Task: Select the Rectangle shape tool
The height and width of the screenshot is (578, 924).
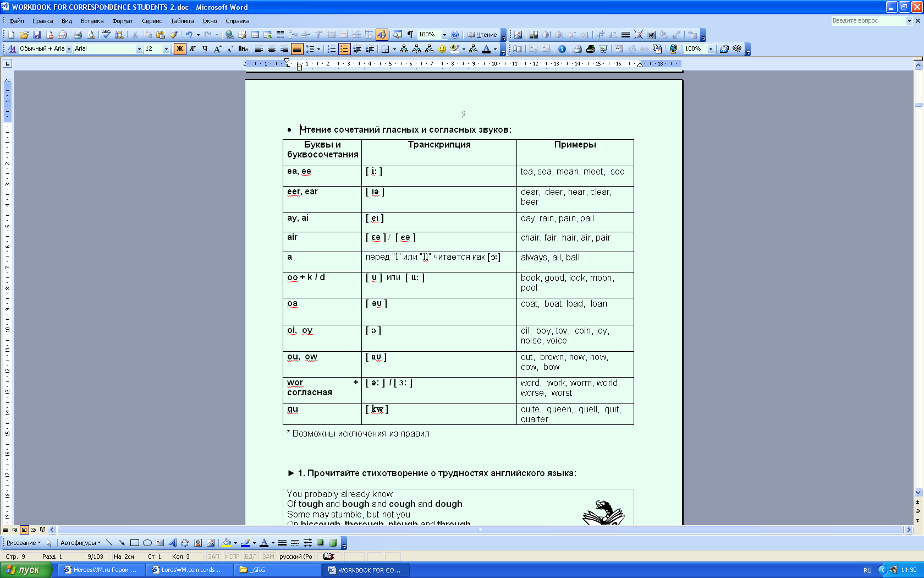Action: point(134,543)
